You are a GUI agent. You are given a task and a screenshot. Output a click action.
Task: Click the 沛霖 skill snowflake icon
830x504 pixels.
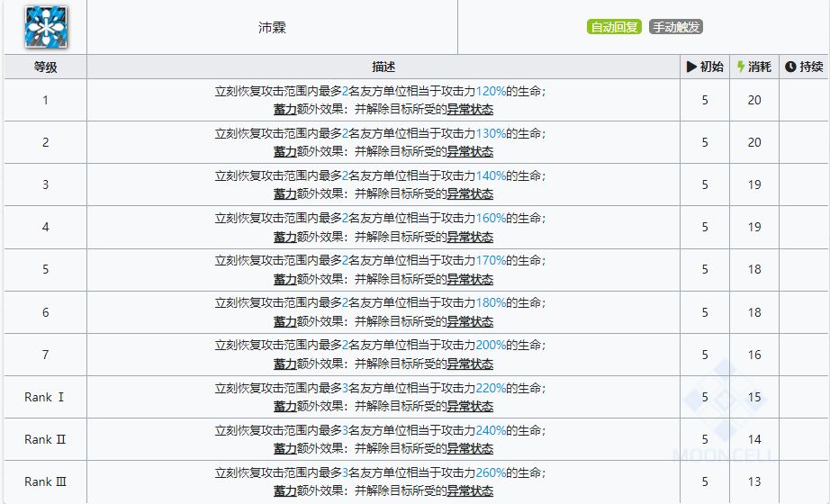46,27
